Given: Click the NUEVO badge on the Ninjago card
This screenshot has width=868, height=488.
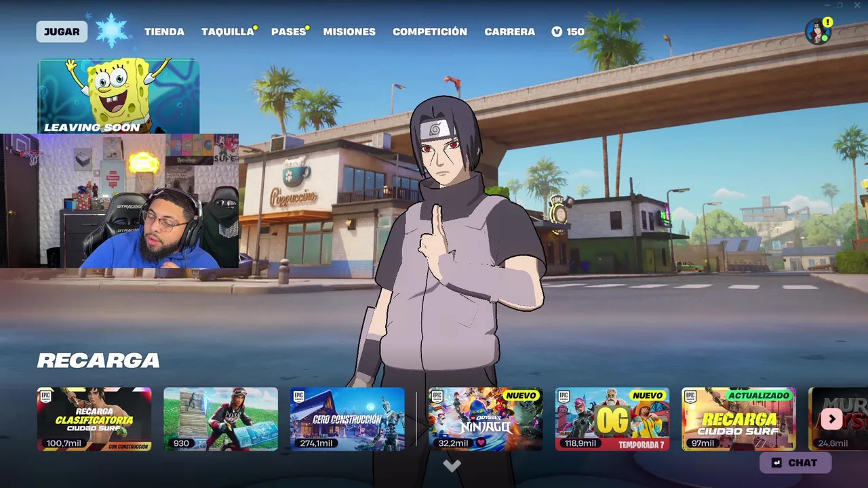Looking at the screenshot, I should pyautogui.click(x=521, y=395).
